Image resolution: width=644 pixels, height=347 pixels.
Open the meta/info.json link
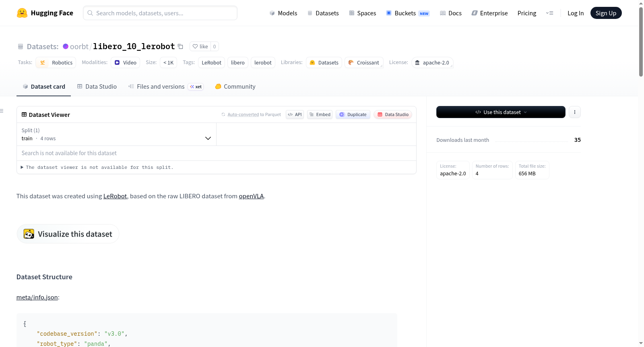(x=37, y=297)
